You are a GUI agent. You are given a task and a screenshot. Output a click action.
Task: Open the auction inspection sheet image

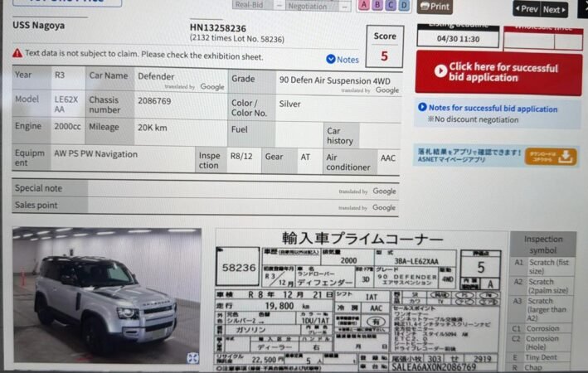tap(360, 301)
